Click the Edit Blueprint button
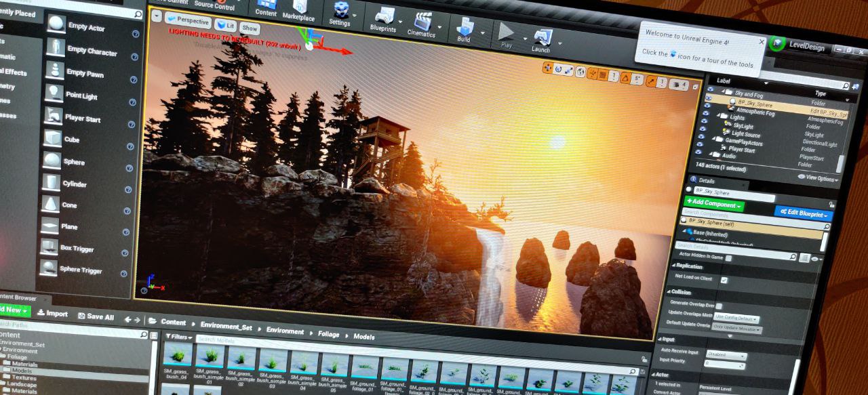 (x=804, y=213)
